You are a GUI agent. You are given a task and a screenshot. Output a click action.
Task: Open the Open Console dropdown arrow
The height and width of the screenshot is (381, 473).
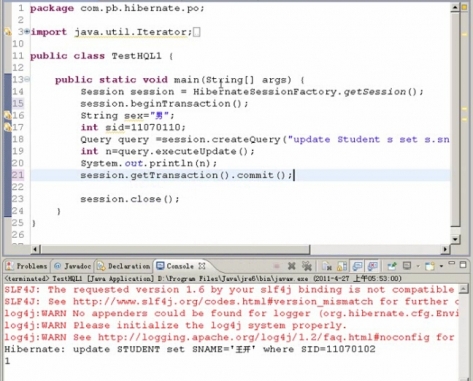441,266
